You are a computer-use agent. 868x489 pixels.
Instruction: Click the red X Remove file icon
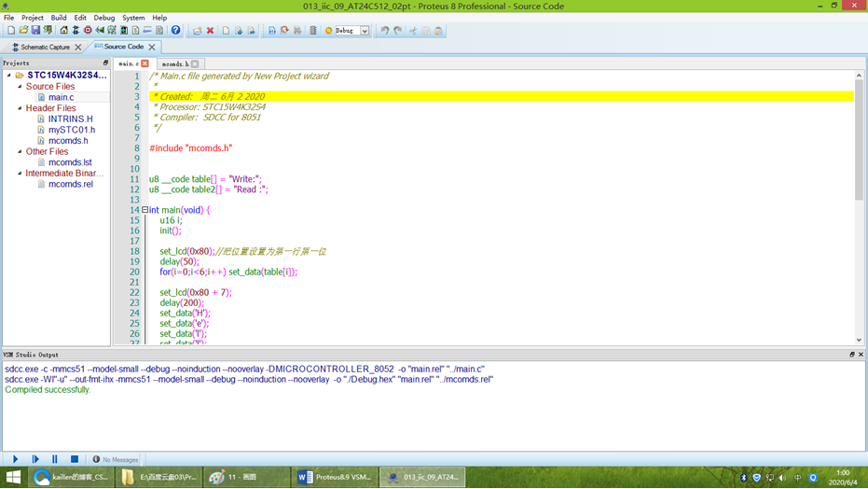pos(211,31)
